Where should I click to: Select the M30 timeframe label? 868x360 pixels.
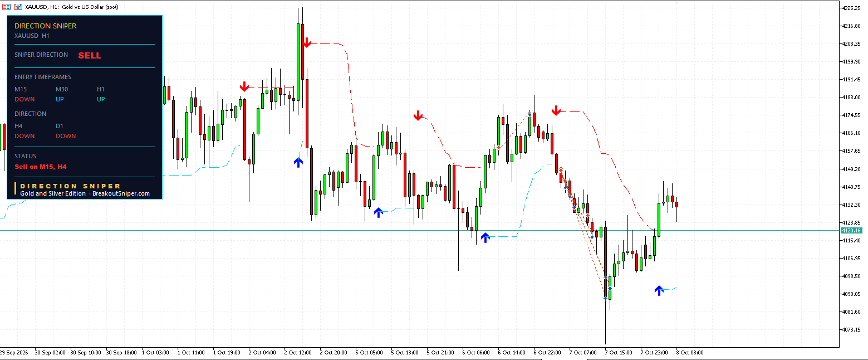click(62, 89)
